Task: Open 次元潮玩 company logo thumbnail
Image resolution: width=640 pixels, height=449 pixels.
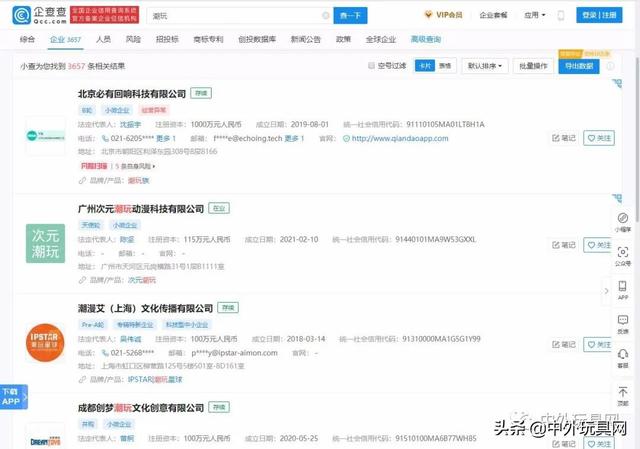Action: (45, 243)
